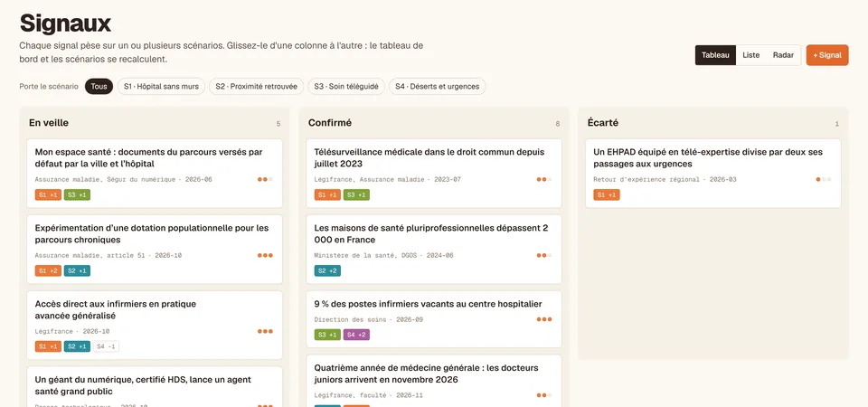Open the Accès direct aux infirmiers card

[155, 325]
